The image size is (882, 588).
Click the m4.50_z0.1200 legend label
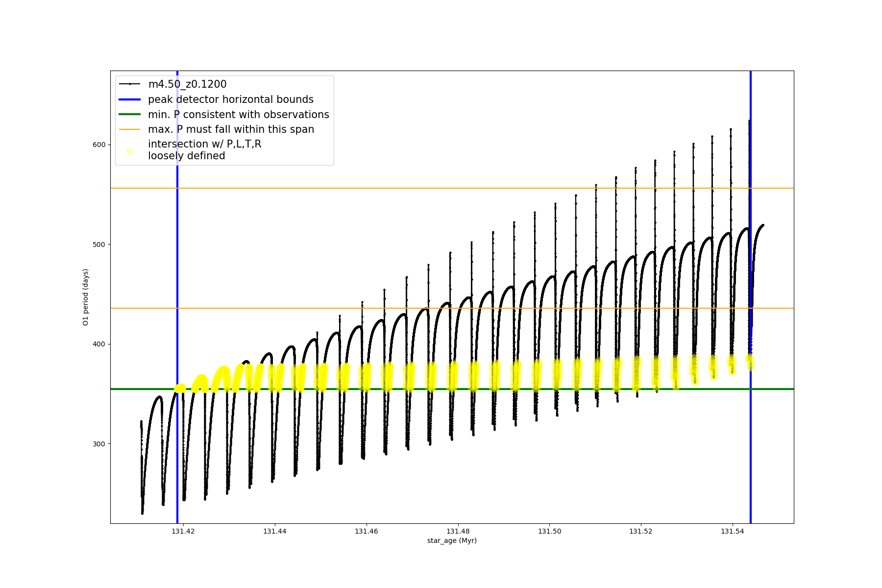tap(187, 84)
